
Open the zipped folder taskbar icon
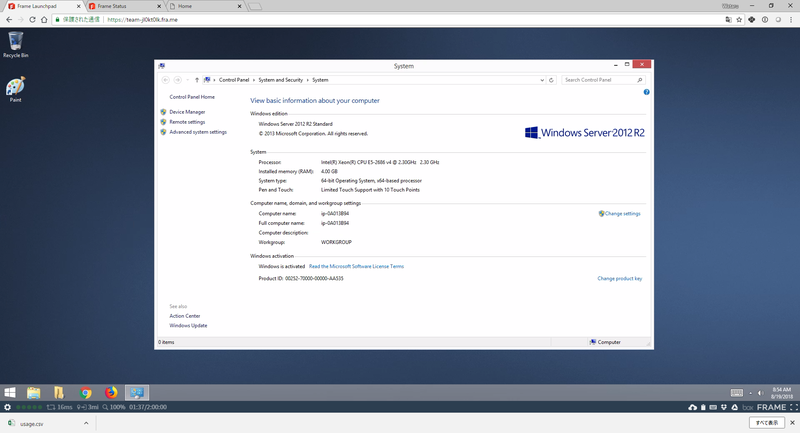(x=59, y=392)
